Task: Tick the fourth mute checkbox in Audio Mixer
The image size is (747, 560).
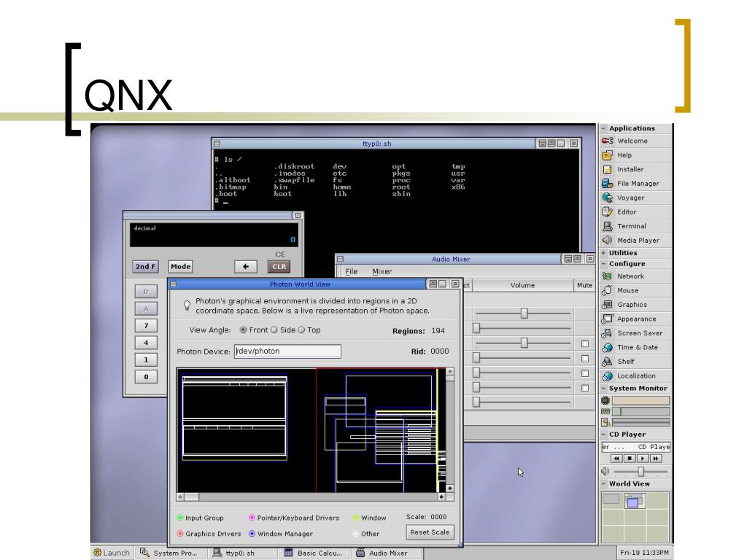Action: (x=585, y=388)
